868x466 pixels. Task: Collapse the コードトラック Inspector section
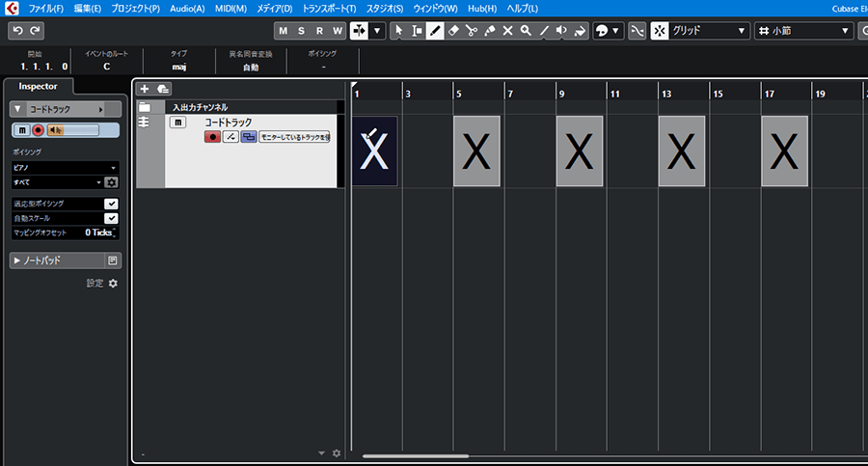17,109
